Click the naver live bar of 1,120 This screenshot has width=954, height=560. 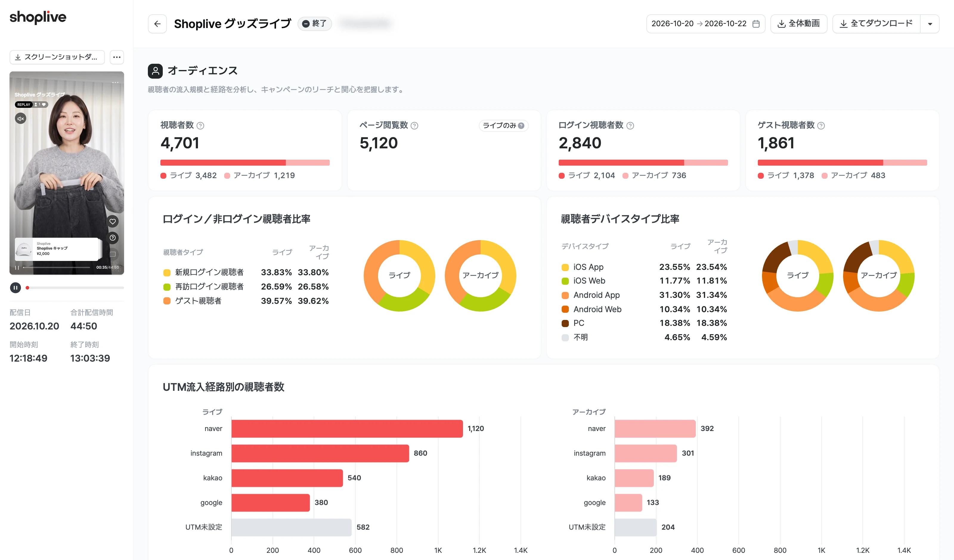pyautogui.click(x=347, y=429)
